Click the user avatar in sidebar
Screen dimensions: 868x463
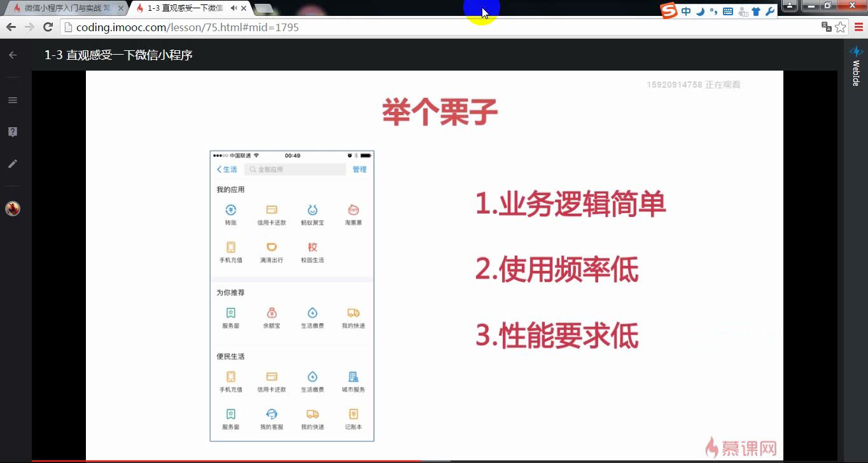(x=13, y=208)
